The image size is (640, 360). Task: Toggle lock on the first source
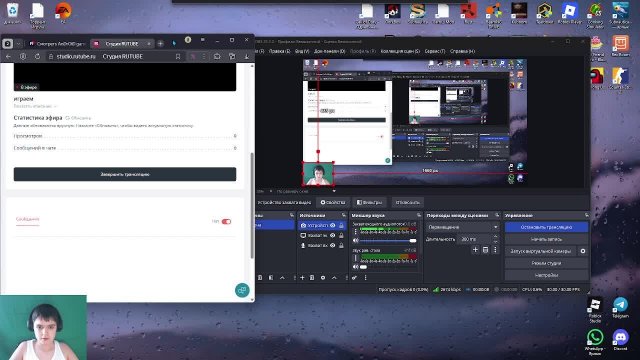pos(341,225)
